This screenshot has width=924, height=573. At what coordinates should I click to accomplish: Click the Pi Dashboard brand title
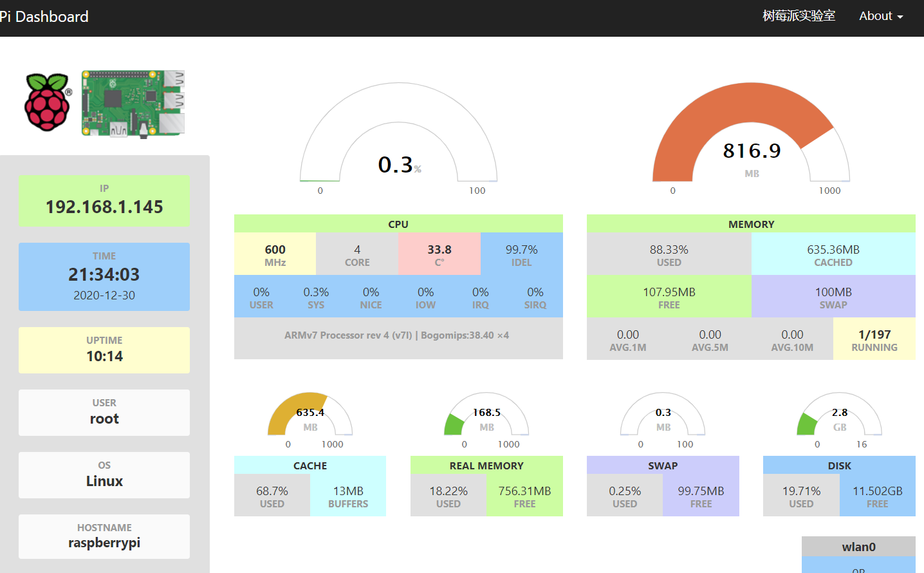[44, 17]
